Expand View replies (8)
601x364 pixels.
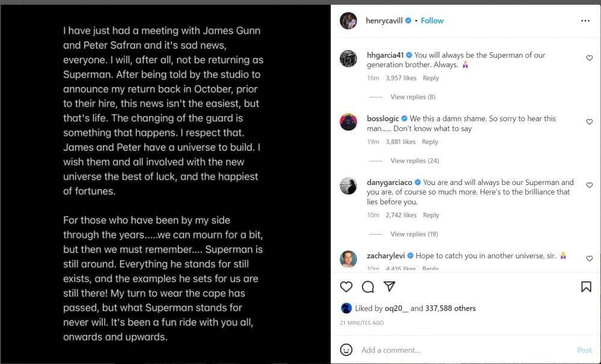412,97
